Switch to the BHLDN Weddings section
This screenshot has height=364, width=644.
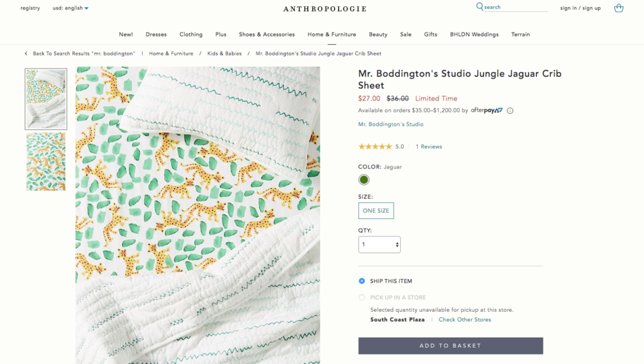[x=474, y=34]
